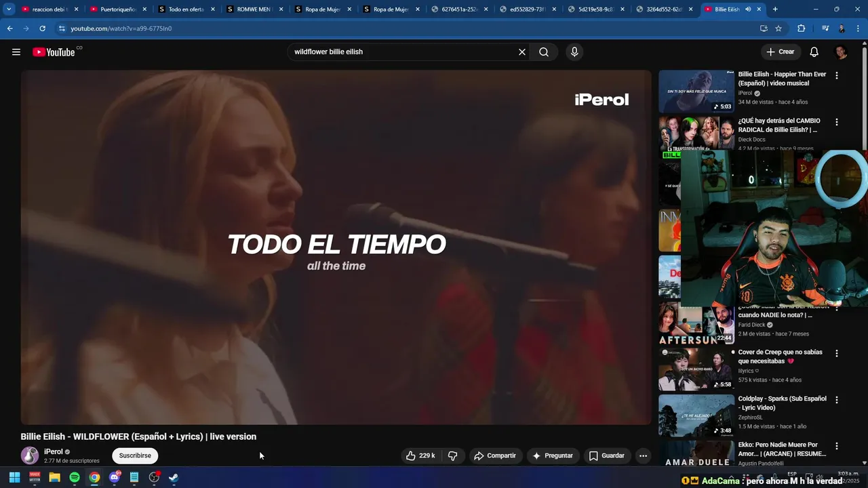Screen dimensions: 868x488
Task: Open options for Cover de Creep video
Action: coord(837,353)
